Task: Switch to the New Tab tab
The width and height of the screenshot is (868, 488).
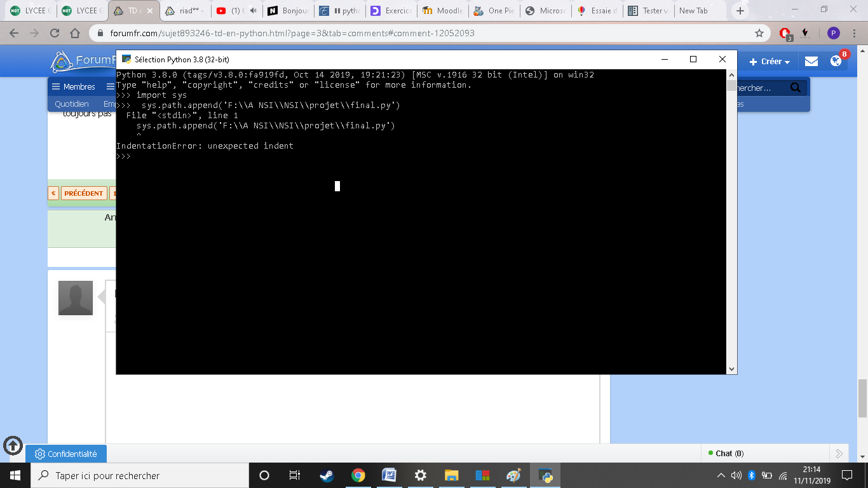Action: click(700, 11)
